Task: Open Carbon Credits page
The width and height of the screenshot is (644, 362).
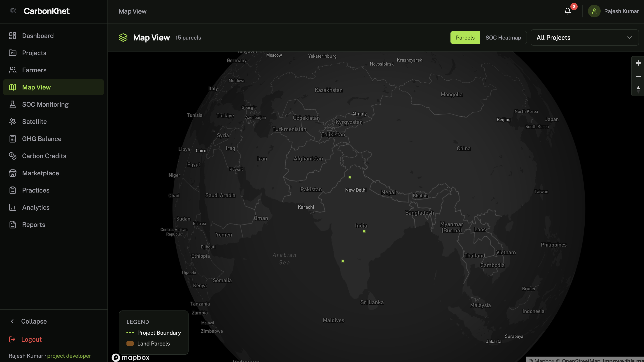Action: (54, 156)
